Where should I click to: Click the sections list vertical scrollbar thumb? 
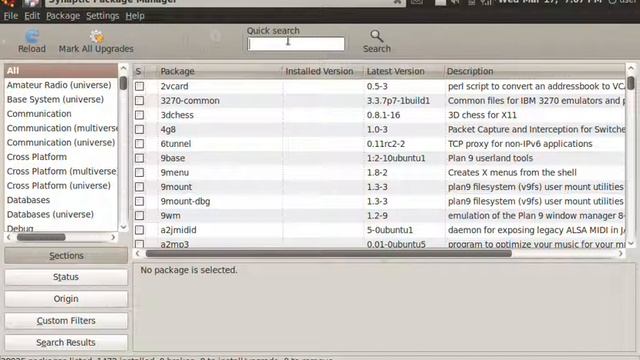(x=123, y=83)
